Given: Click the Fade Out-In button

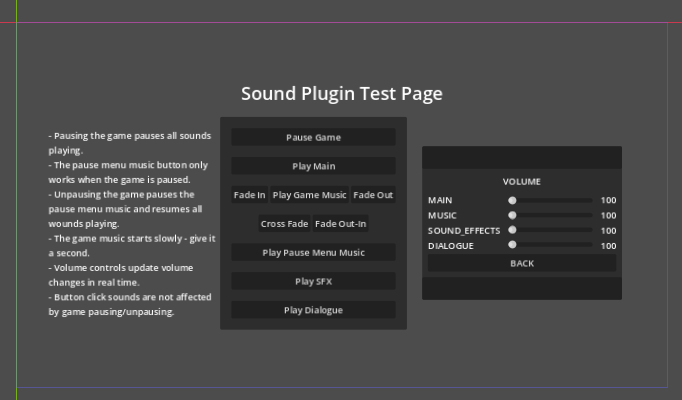Looking at the screenshot, I should pos(341,224).
